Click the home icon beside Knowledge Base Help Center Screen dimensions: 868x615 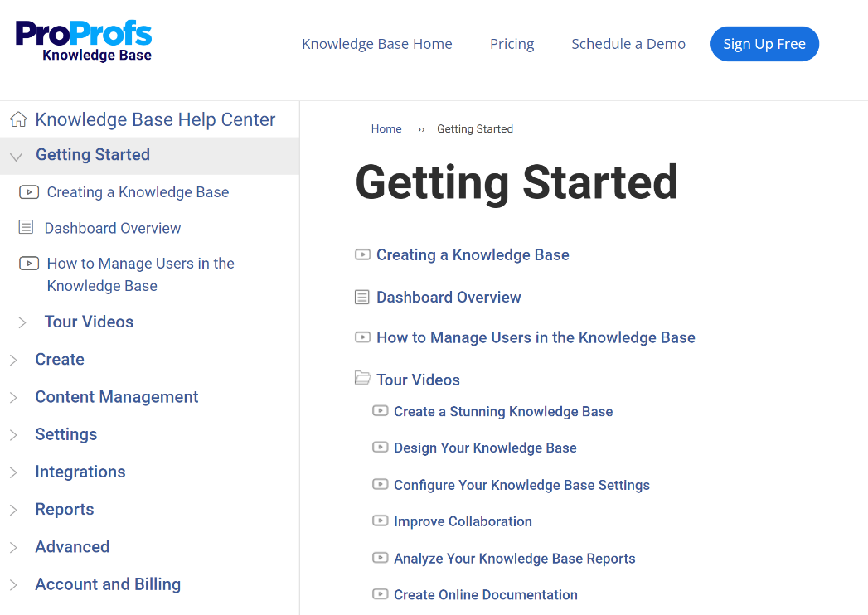pyautogui.click(x=18, y=119)
